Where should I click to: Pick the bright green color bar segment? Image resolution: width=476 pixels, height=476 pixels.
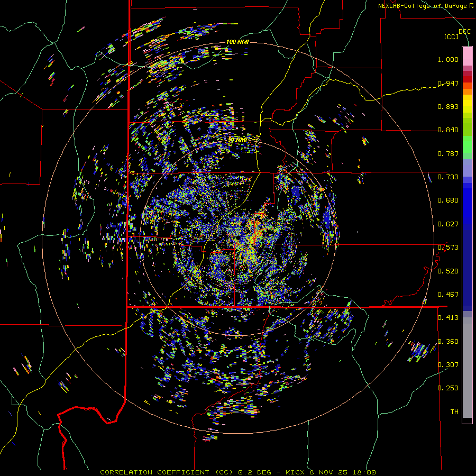click(467, 144)
